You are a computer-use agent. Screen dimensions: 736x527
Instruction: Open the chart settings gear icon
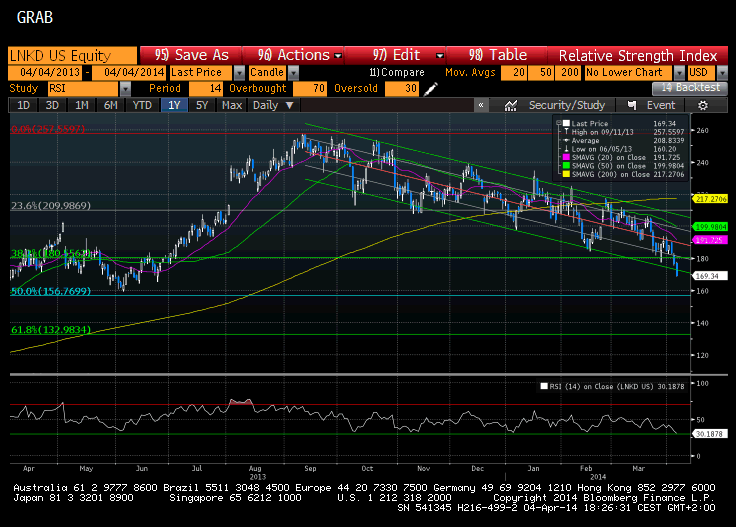tap(703, 105)
